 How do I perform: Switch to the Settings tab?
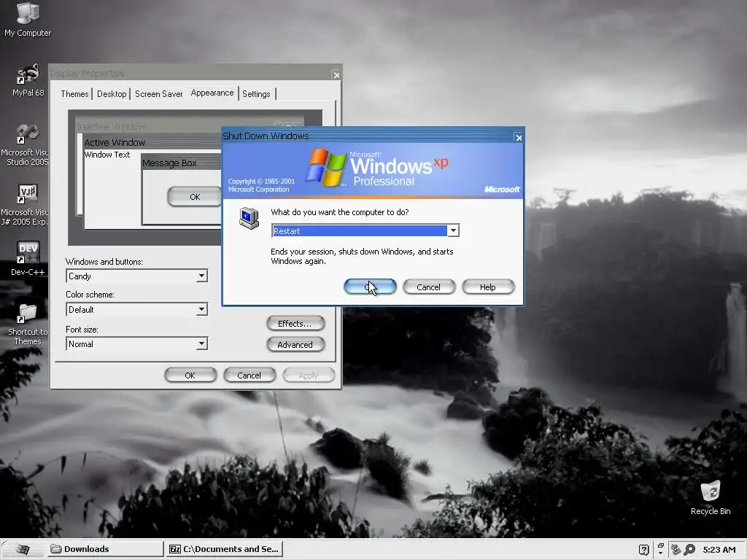tap(256, 94)
